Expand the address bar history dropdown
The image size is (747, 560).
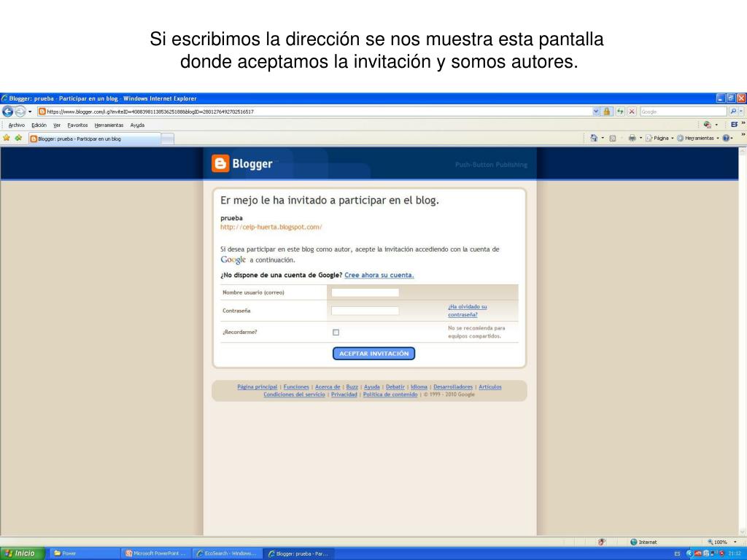pos(596,112)
